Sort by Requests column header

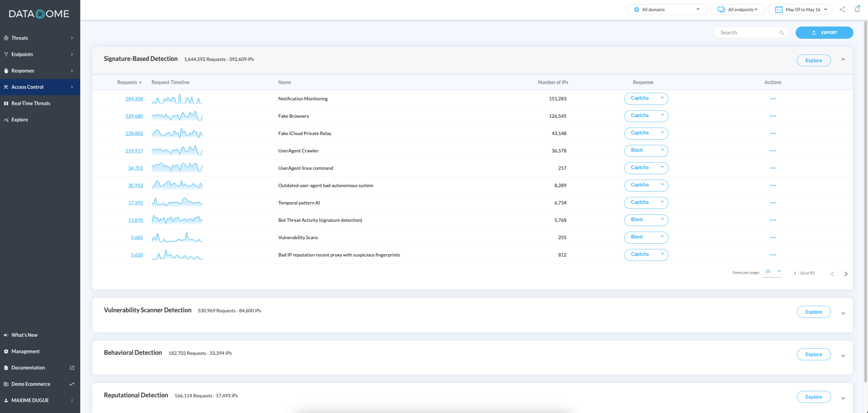(129, 82)
